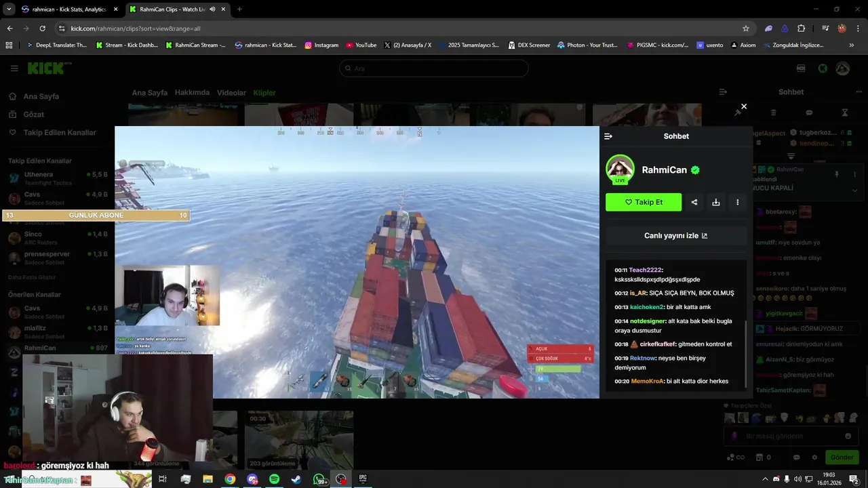Viewport: 868px width, 488px height.
Task: Open pinned message three-dot menu
Action: click(854, 174)
